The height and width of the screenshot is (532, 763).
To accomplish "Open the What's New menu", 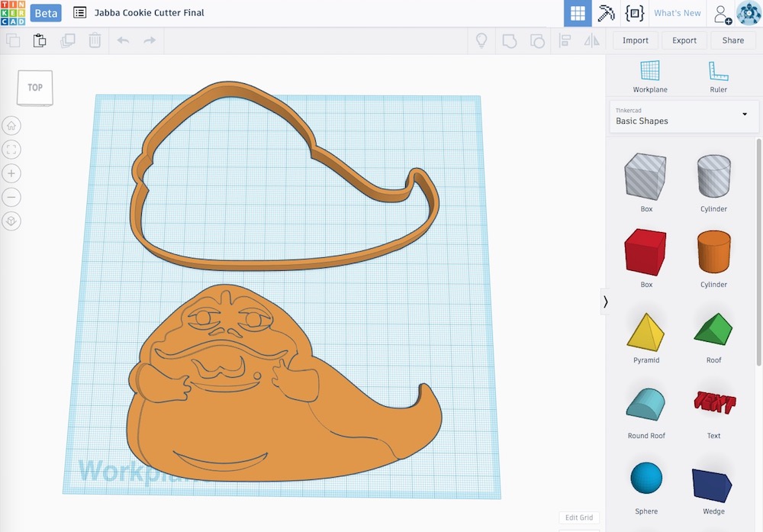I will click(x=678, y=13).
